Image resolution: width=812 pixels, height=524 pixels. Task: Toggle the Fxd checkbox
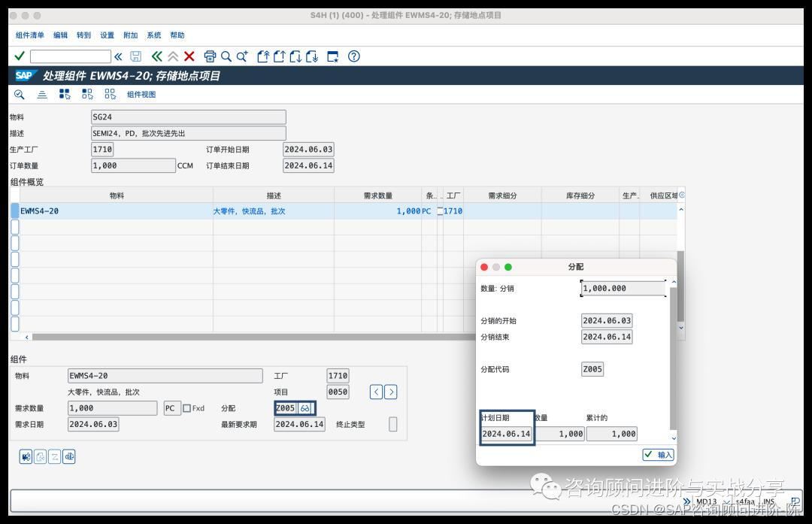tap(187, 408)
